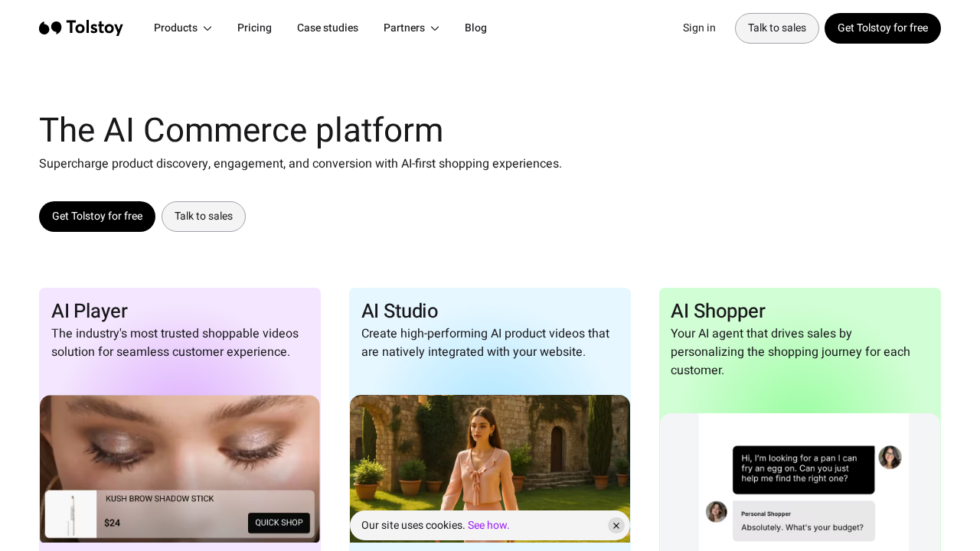Click the QUICK SHOP button
The height and width of the screenshot is (551, 980).
pos(279,523)
